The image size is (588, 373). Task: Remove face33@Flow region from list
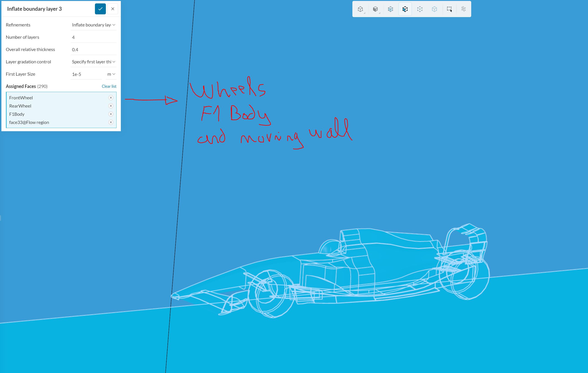[x=111, y=122]
